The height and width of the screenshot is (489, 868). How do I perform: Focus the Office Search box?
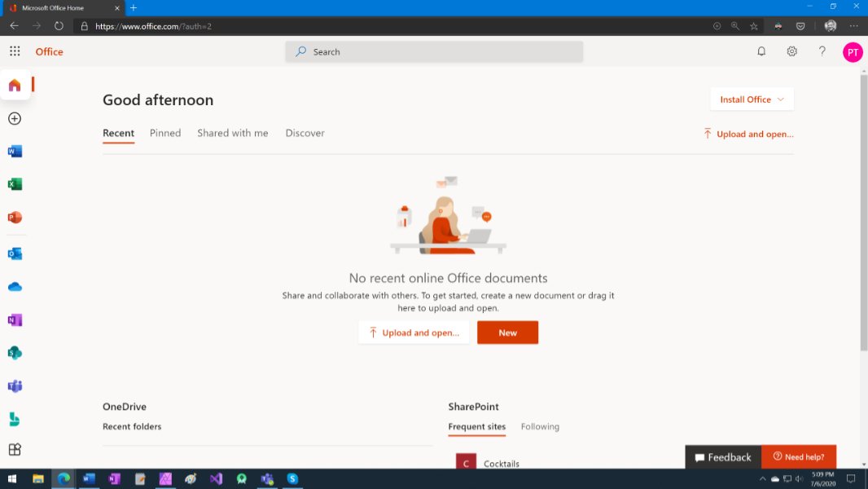click(434, 51)
